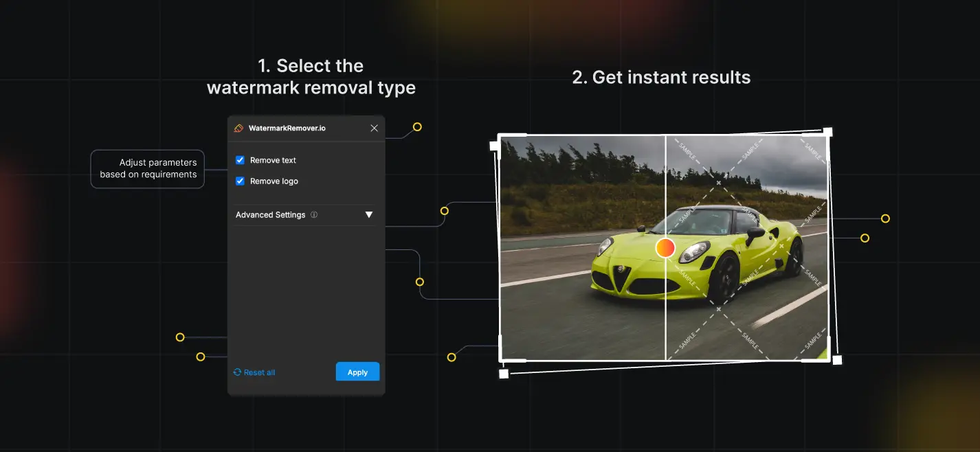Click the 'Select the watermark removal type' heading
The width and height of the screenshot is (980, 452).
(311, 77)
